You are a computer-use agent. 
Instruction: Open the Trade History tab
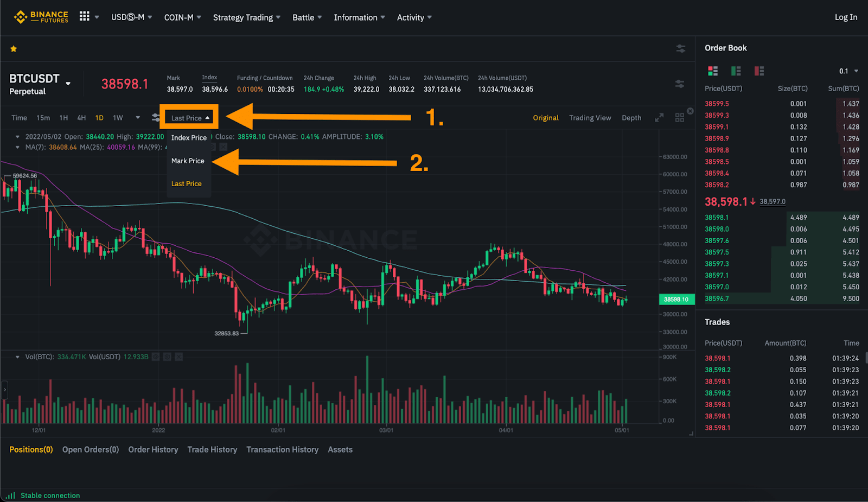[x=212, y=449]
